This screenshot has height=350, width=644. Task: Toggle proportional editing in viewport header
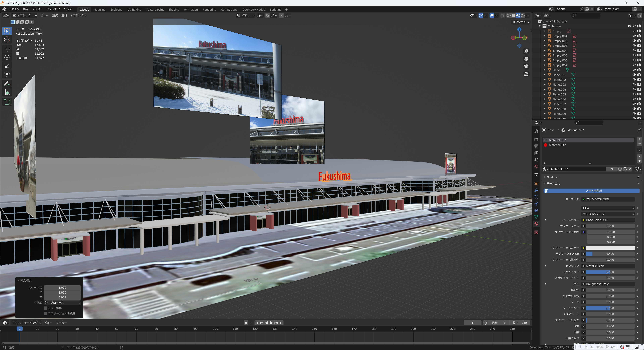pos(281,15)
